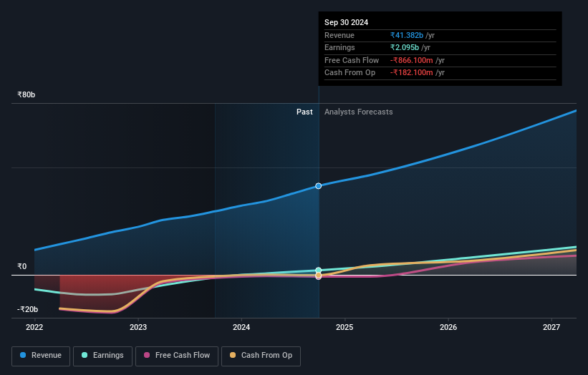Click the Earnings row label in tooltip
Screen dimensions: 588x375
tap(339, 47)
